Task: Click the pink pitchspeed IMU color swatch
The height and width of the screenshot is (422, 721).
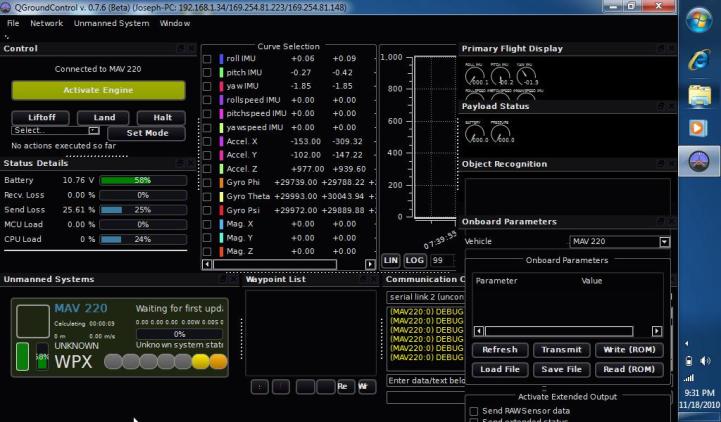Action: (221, 114)
